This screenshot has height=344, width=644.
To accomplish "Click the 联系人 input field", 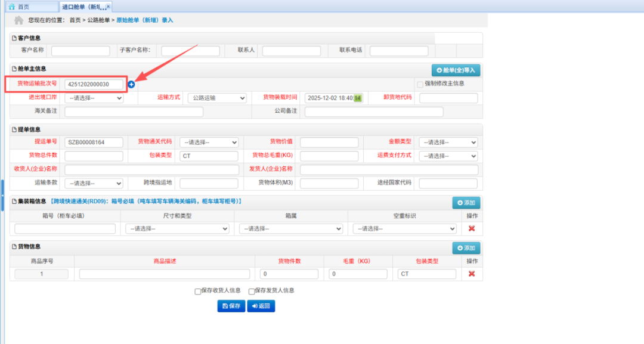I will [x=292, y=51].
